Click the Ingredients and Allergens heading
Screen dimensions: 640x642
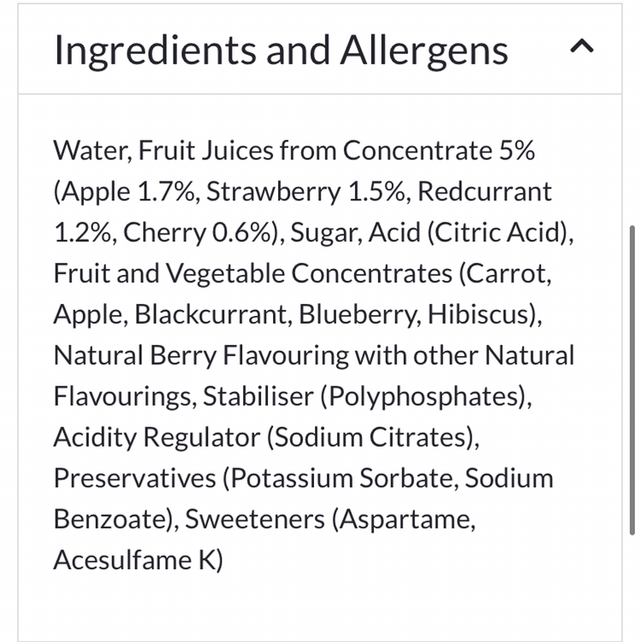point(281,50)
